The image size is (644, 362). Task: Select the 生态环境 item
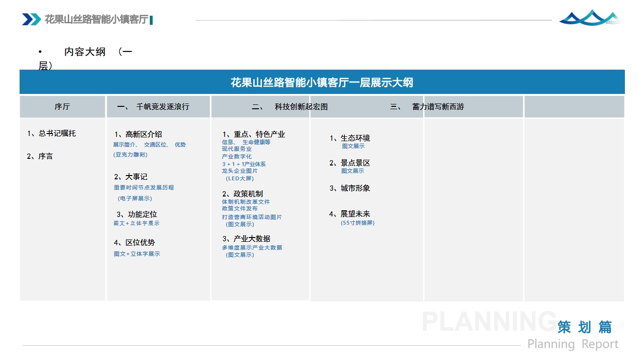point(350,138)
